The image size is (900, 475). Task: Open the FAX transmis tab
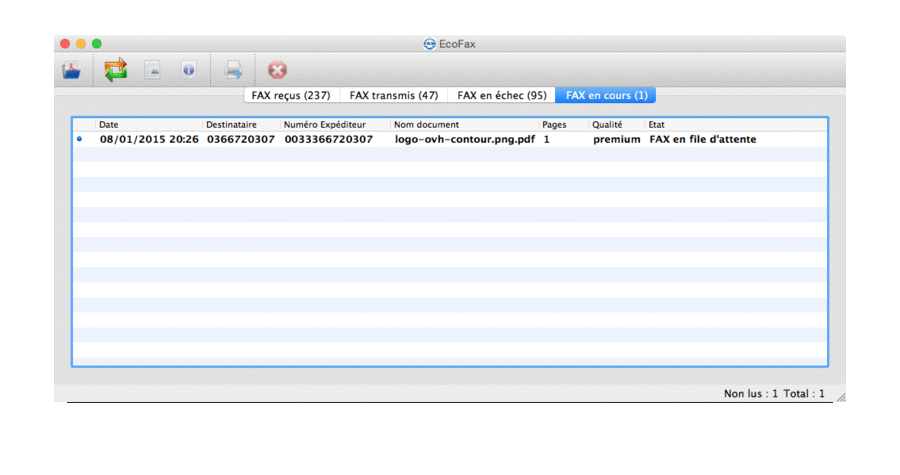pos(393,95)
